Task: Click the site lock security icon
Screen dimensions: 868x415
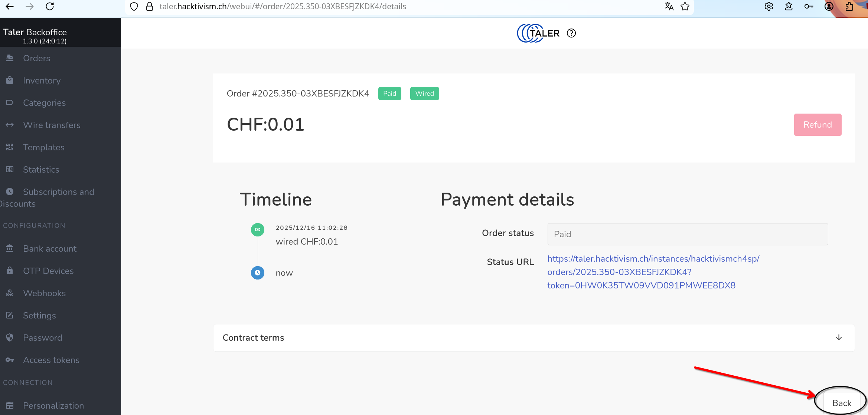Action: point(150,6)
